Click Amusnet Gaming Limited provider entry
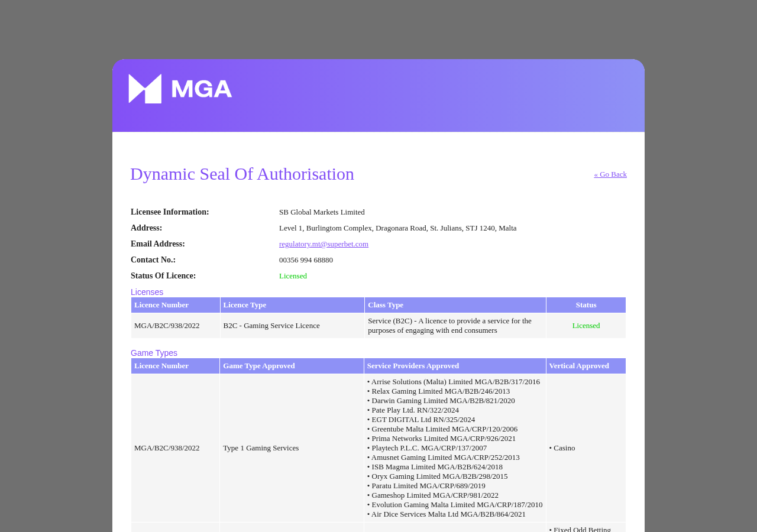The width and height of the screenshot is (757, 532). (444, 458)
